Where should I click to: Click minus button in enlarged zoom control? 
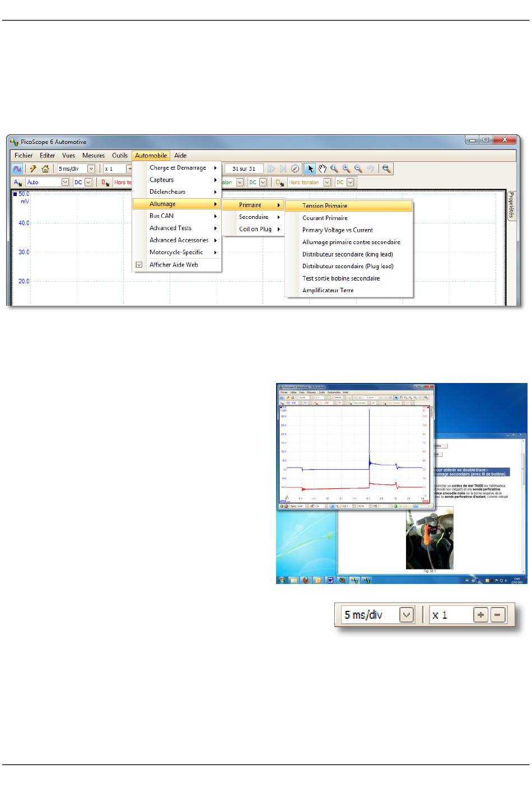[498, 615]
